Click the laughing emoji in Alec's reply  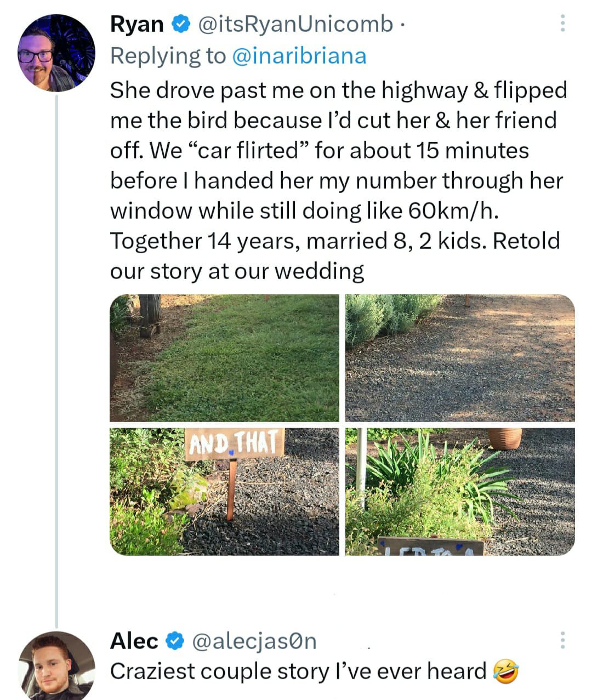click(x=507, y=671)
